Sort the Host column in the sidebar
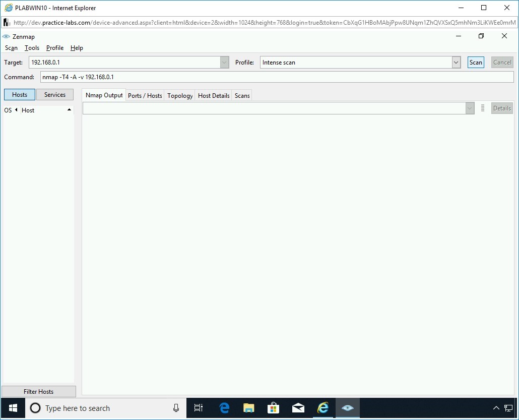The width and height of the screenshot is (519, 420). [28, 110]
